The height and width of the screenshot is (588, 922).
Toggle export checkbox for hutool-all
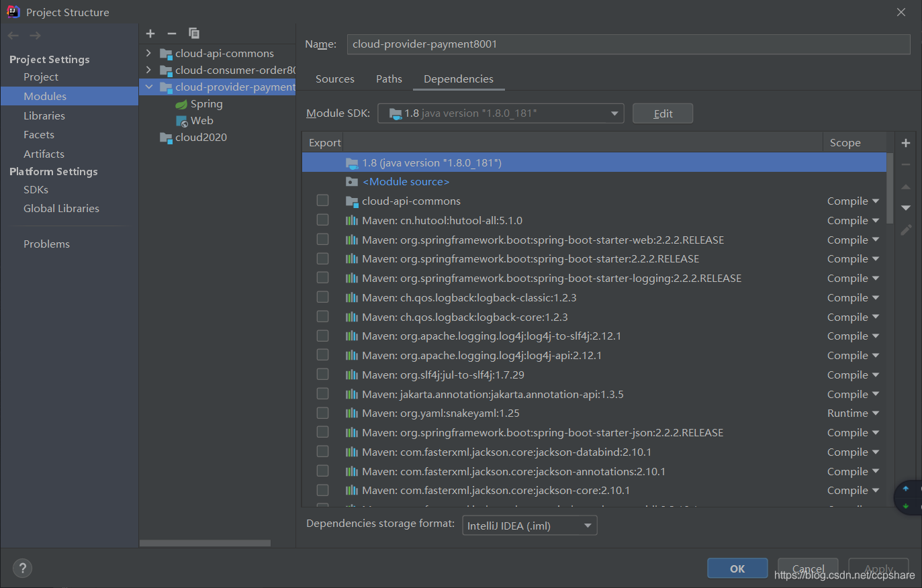(323, 220)
